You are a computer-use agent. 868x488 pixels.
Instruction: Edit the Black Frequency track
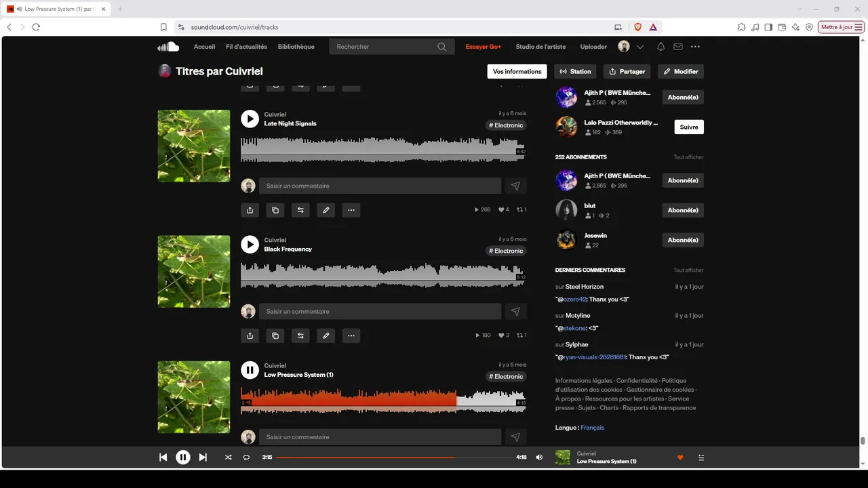coord(326,335)
